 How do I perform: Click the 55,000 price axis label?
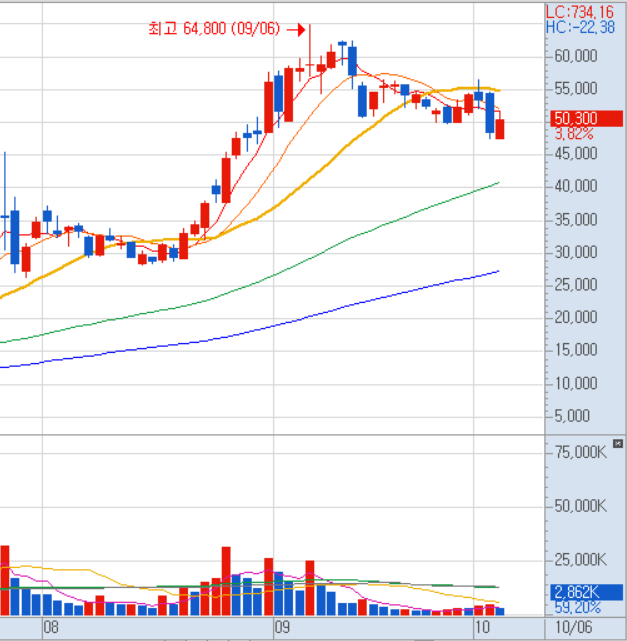pyautogui.click(x=575, y=89)
